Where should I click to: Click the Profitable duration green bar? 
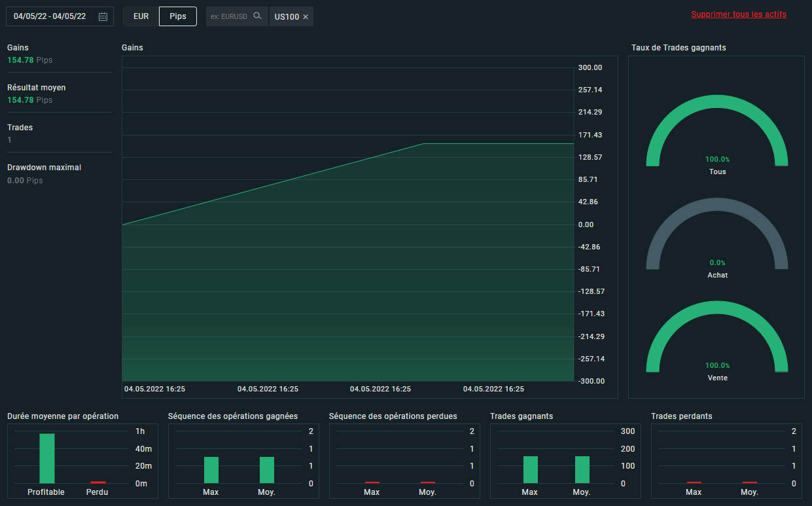(x=47, y=458)
